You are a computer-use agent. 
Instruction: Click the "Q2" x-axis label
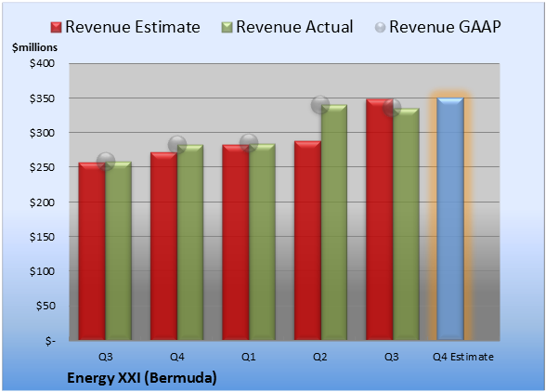pos(320,357)
